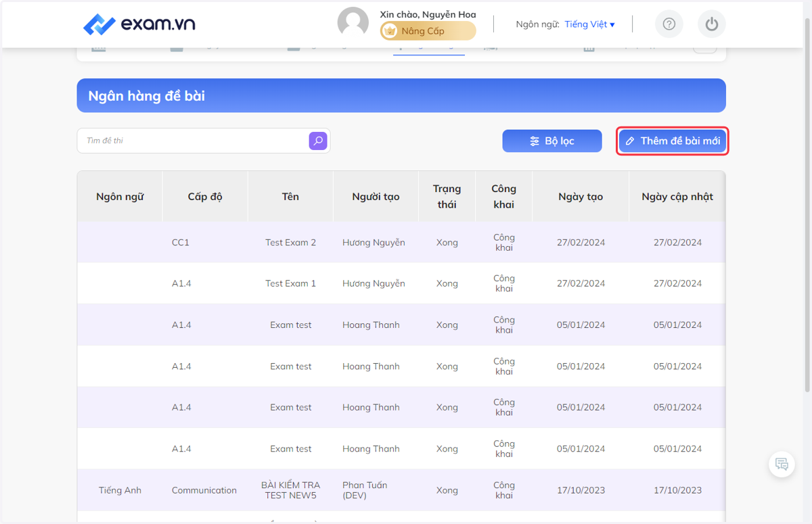
Task: Click the 17/10/2023 Ngày tạo cell
Action: 581,490
